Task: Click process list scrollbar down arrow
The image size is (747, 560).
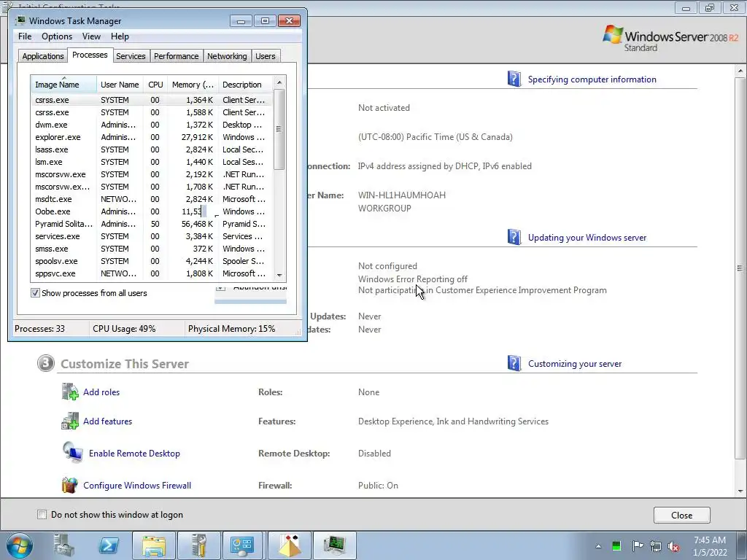Action: coord(279,275)
